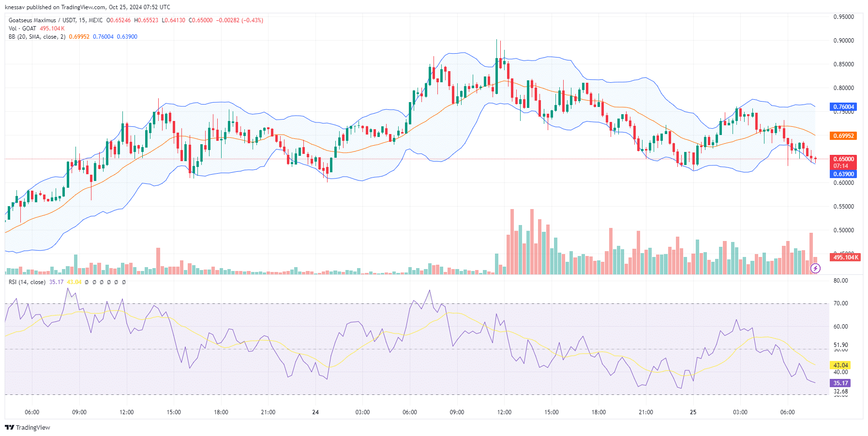Click the 0.85000 price axis label
This screenshot has height=436, width=868.
click(x=843, y=64)
